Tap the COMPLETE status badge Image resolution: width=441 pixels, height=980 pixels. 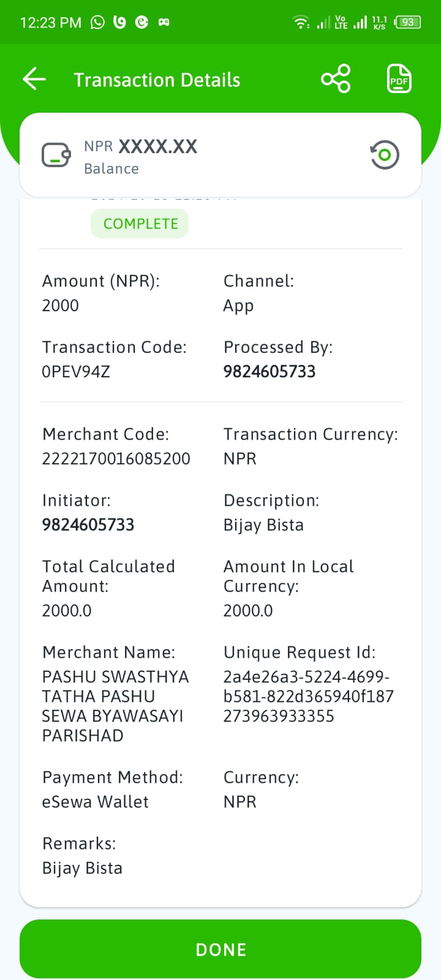(140, 224)
